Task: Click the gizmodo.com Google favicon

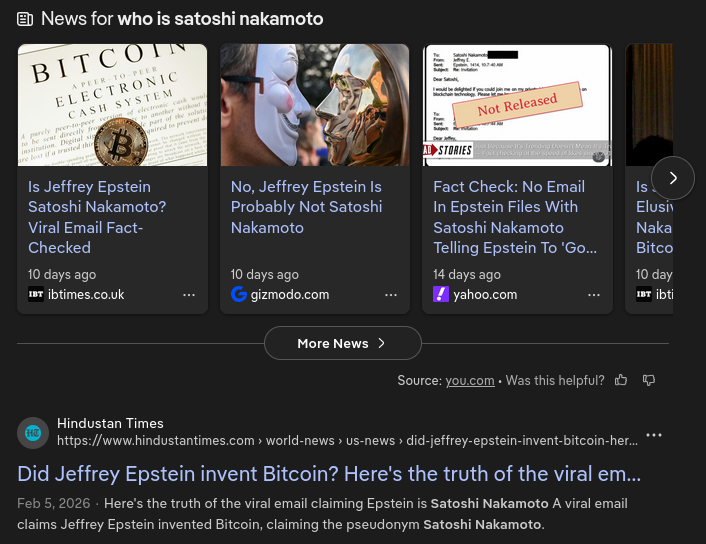Action: (x=239, y=294)
